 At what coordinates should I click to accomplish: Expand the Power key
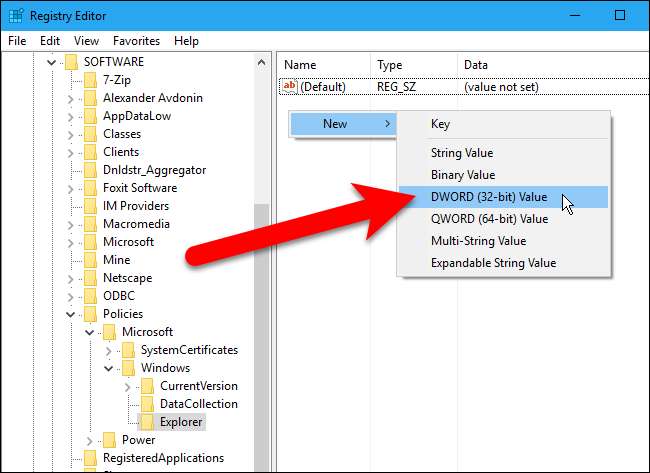(89, 441)
